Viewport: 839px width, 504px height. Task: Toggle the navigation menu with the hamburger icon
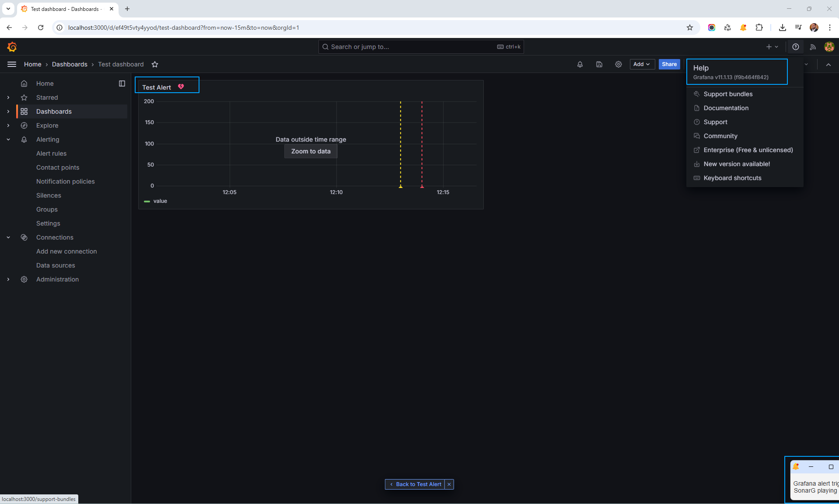pos(12,64)
